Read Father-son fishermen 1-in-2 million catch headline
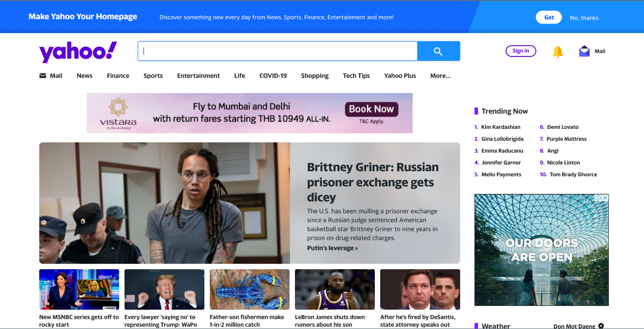 pyautogui.click(x=247, y=321)
